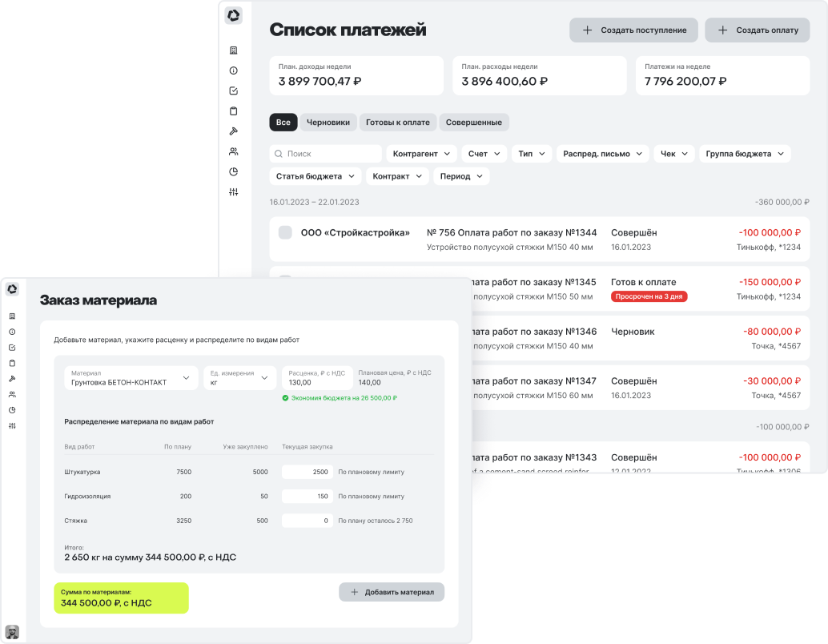Click the green Сумма по материалам swatch
This screenshot has height=644, width=828.
click(x=121, y=598)
